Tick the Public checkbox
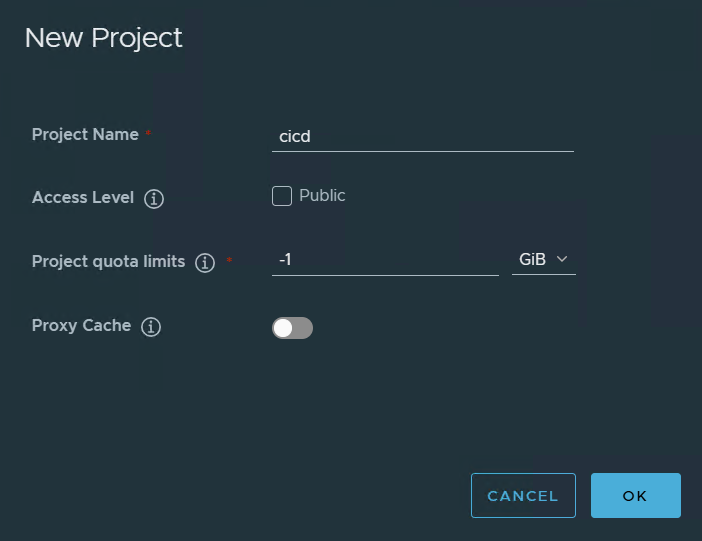 [x=282, y=196]
